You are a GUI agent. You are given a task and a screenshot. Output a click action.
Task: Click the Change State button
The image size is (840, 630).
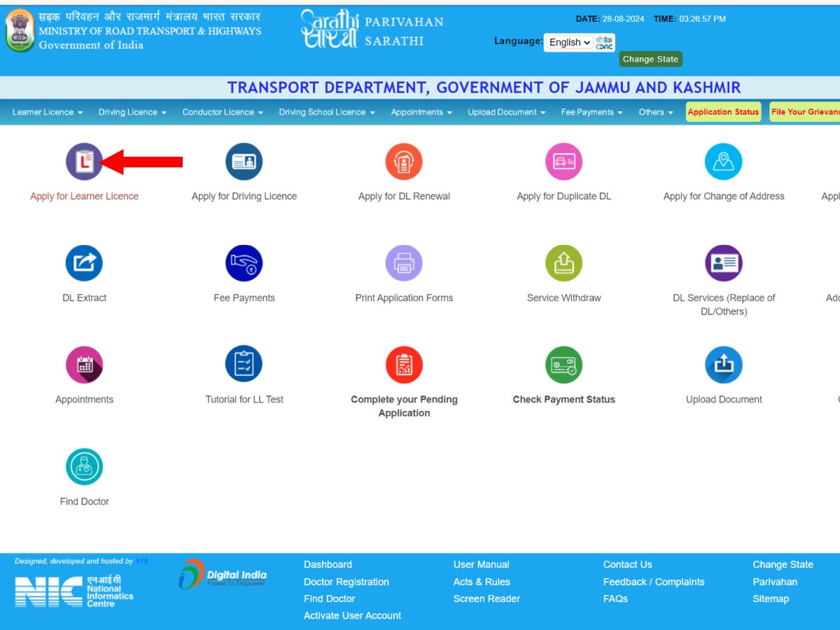click(650, 59)
